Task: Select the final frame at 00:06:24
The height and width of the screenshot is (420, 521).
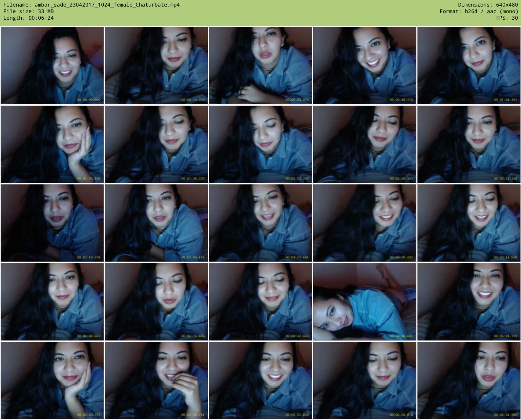Action: [x=469, y=381]
